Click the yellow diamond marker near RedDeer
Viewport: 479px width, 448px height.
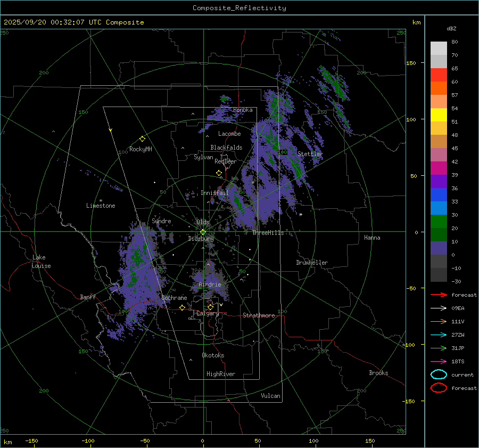[x=219, y=173]
